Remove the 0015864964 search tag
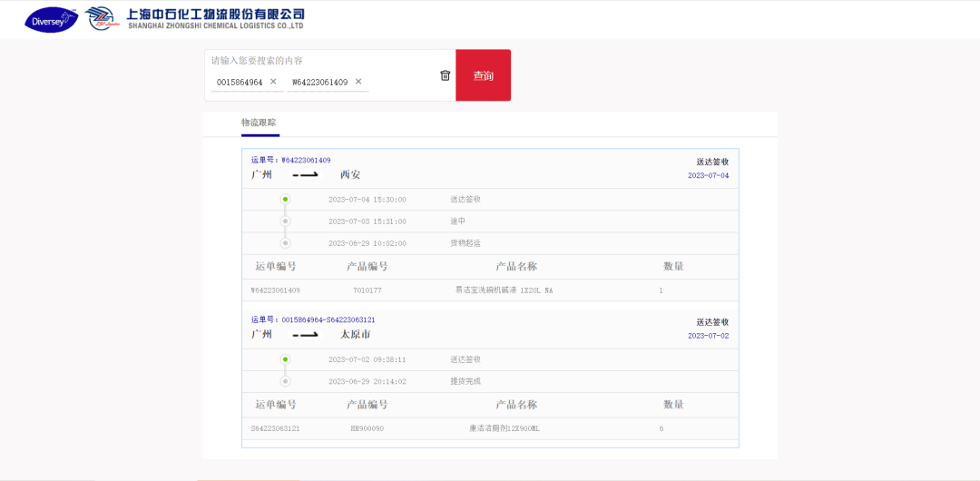 coord(273,82)
